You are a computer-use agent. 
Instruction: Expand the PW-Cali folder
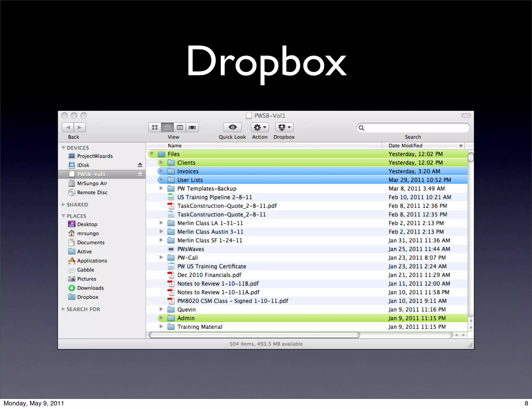pos(161,257)
